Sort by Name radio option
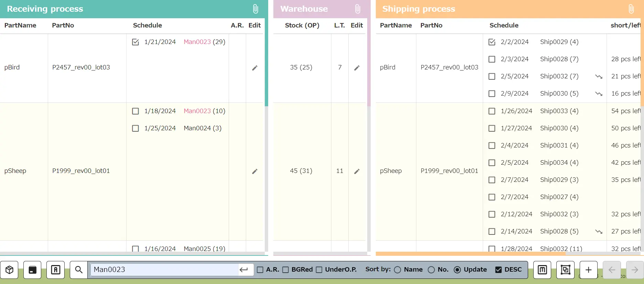 click(x=397, y=270)
